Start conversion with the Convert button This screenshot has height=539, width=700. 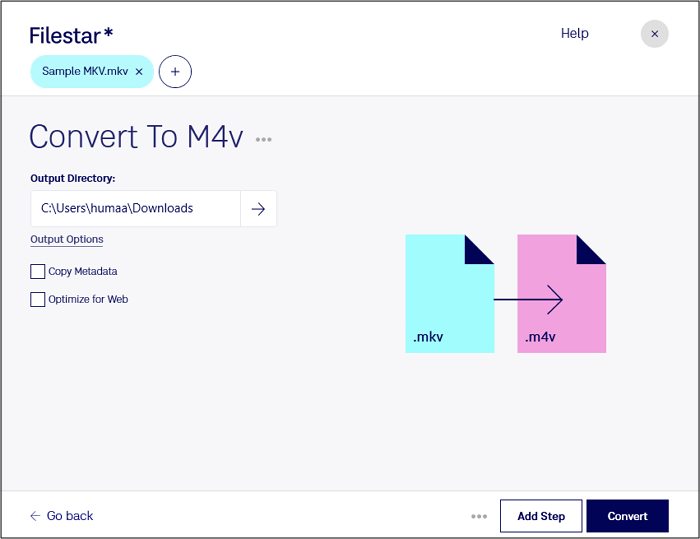pyautogui.click(x=627, y=516)
